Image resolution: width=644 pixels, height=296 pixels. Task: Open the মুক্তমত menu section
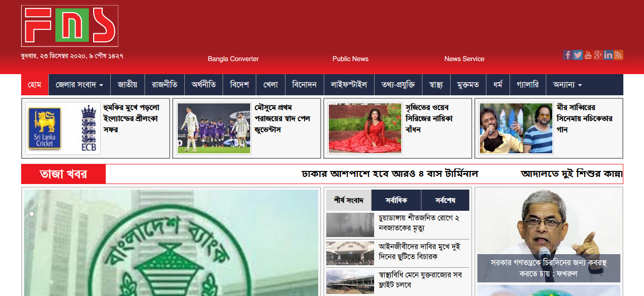click(468, 85)
